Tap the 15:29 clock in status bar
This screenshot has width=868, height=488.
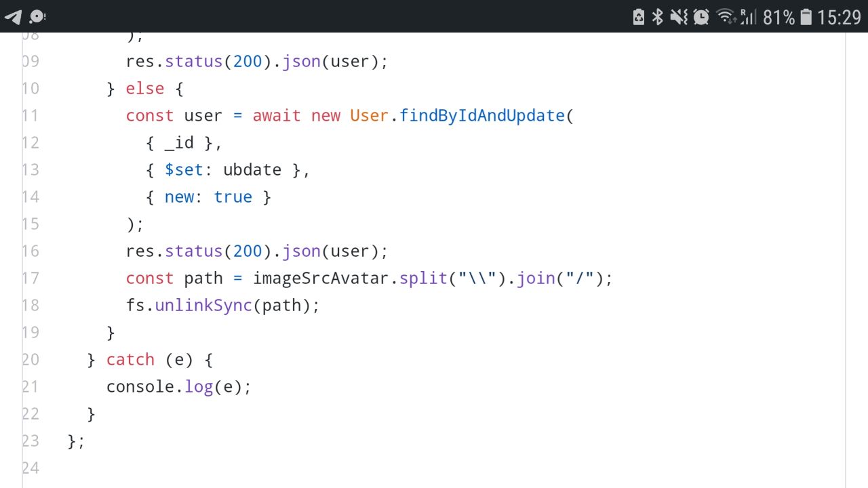tap(839, 18)
